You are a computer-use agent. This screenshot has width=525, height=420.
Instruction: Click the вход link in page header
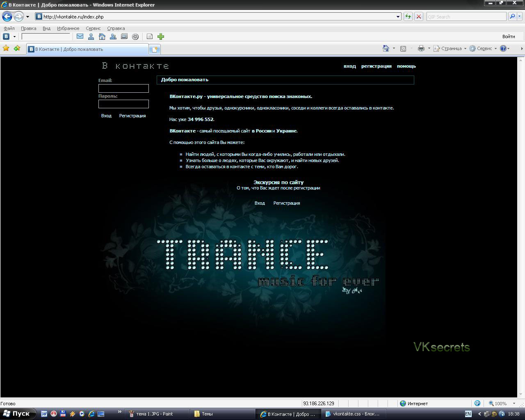coord(350,66)
